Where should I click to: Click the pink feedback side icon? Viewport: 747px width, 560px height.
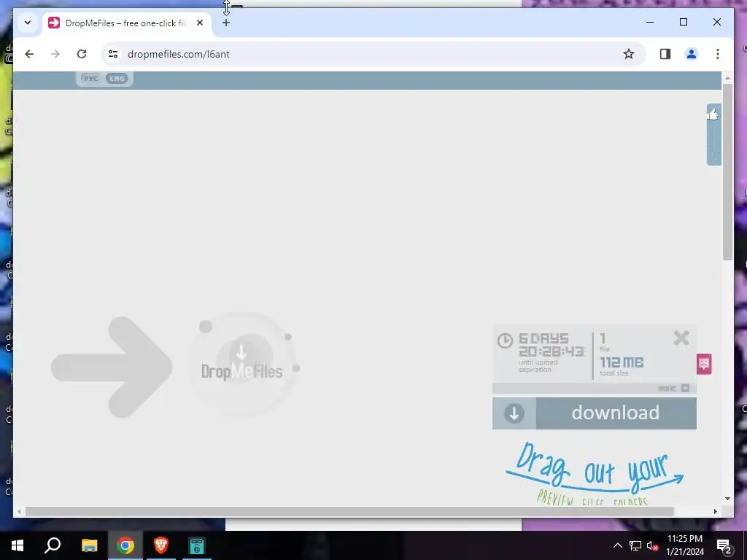pyautogui.click(x=704, y=364)
